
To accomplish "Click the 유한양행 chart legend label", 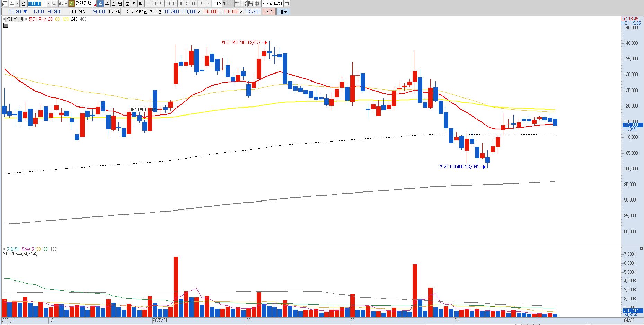I will pyautogui.click(x=15, y=19).
